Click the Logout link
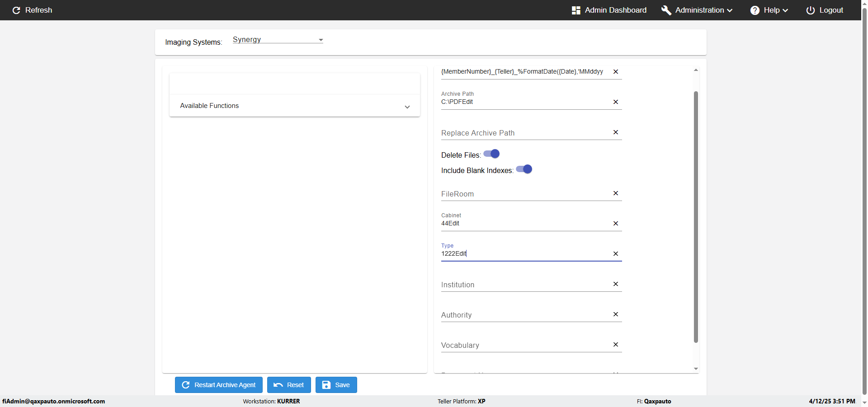 click(x=825, y=10)
